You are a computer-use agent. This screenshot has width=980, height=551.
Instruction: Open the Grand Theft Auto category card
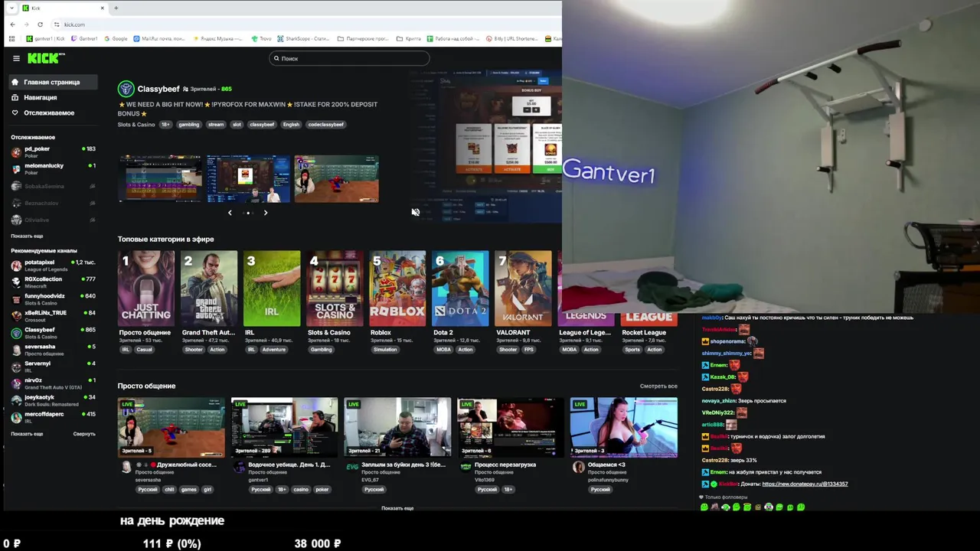coord(209,289)
